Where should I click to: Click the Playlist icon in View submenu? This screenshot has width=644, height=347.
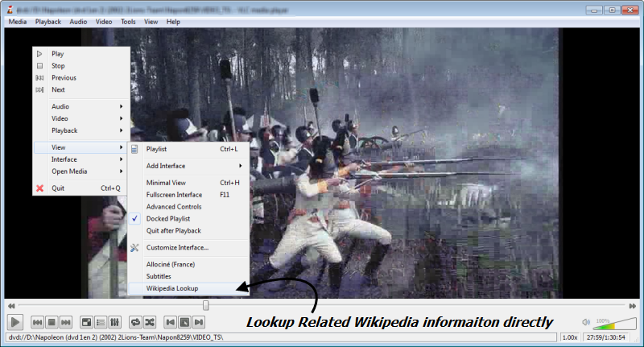click(x=134, y=149)
